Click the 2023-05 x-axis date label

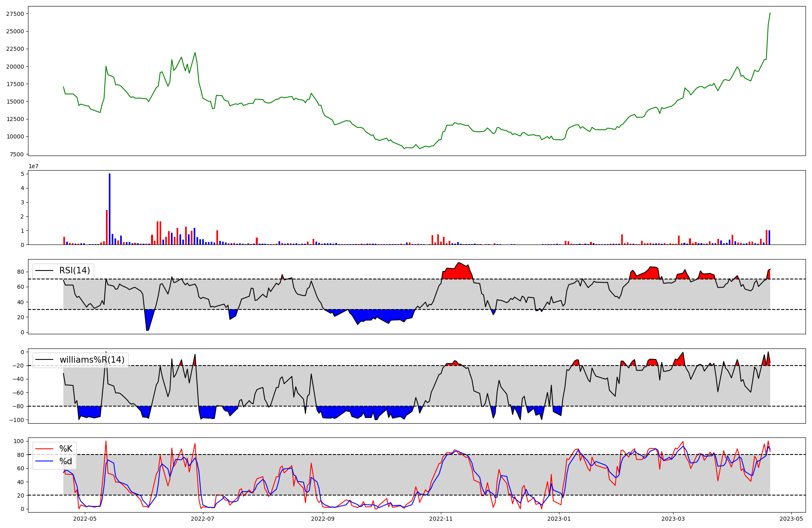click(791, 519)
